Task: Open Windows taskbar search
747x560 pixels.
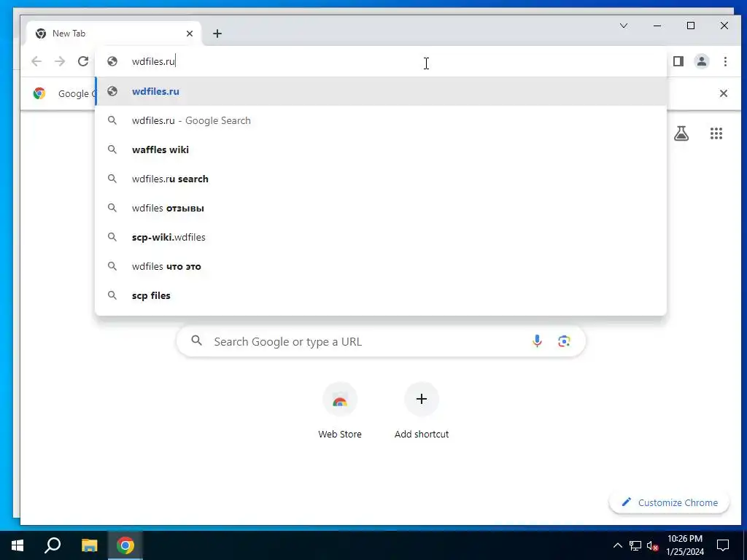Action: [53, 545]
